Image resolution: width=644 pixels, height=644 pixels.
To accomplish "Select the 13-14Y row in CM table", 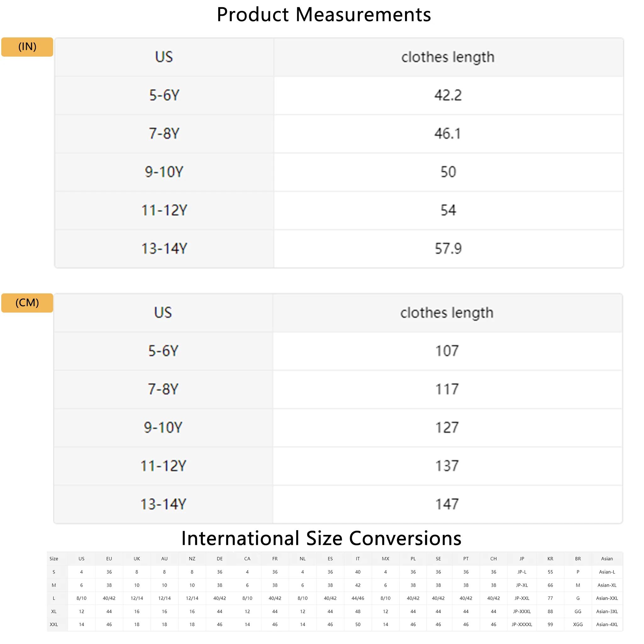I will [x=163, y=504].
